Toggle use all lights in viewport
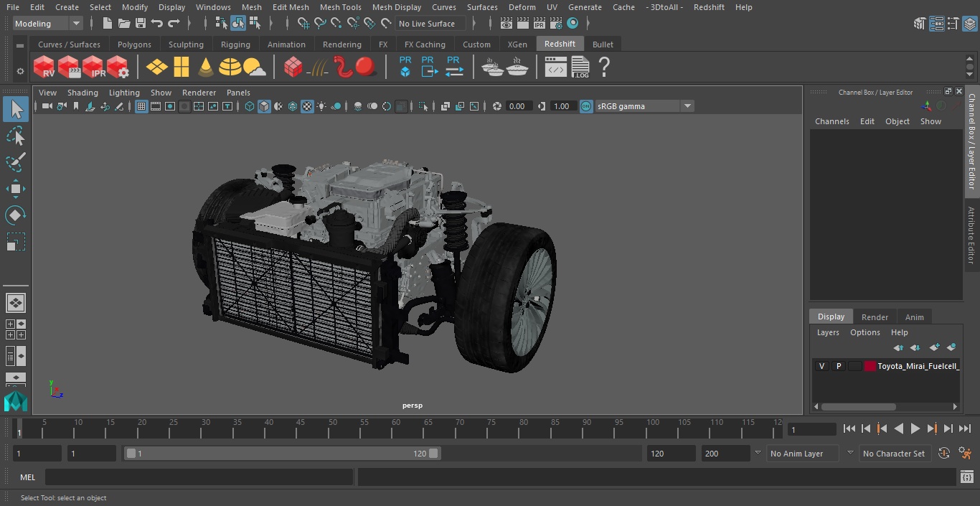The width and height of the screenshot is (980, 506). 321,106
